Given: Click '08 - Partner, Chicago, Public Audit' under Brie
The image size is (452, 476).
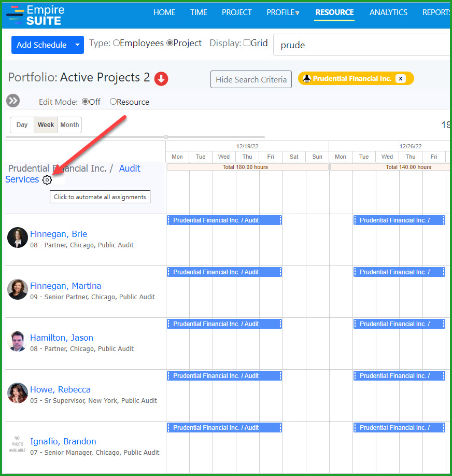Looking at the screenshot, I should 82,245.
